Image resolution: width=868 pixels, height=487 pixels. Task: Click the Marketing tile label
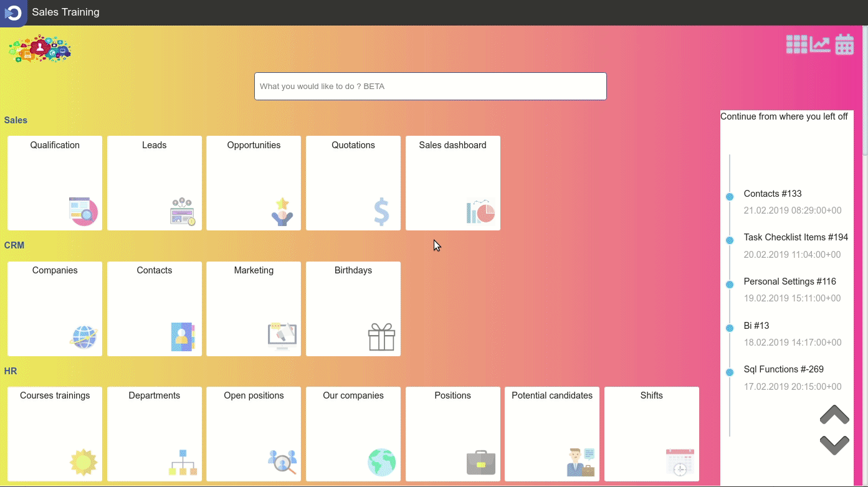pos(254,270)
